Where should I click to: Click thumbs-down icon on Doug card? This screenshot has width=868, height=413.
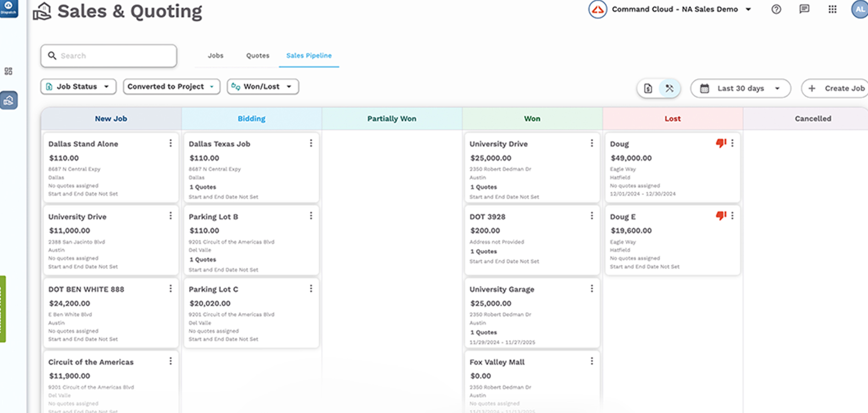[721, 143]
